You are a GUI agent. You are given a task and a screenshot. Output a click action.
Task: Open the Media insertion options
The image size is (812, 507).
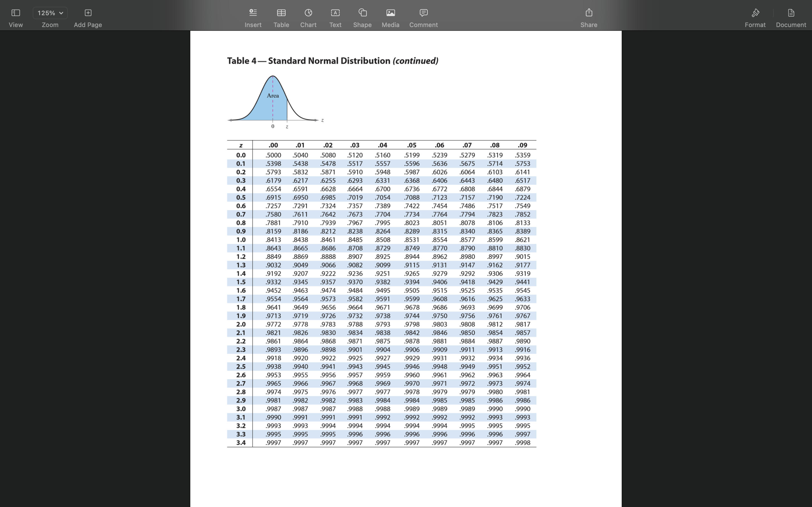(390, 13)
